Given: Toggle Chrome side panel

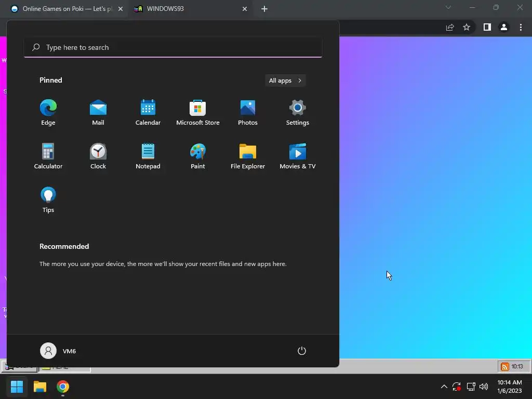Looking at the screenshot, I should pos(487,27).
